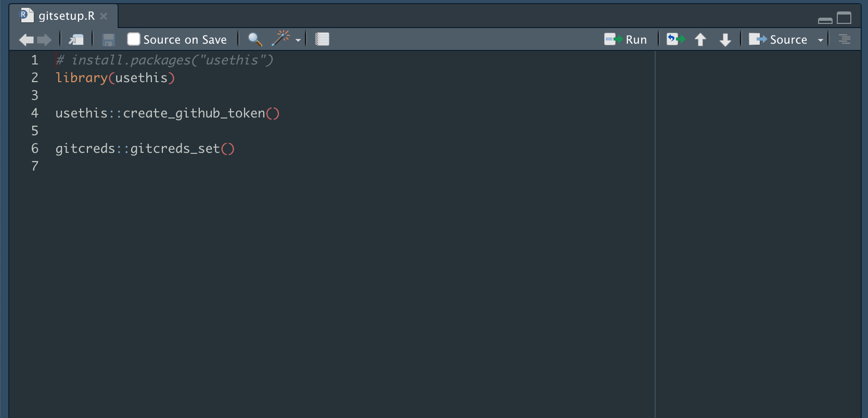The image size is (868, 418).
Task: Jump to next section with down arrow
Action: click(x=725, y=40)
